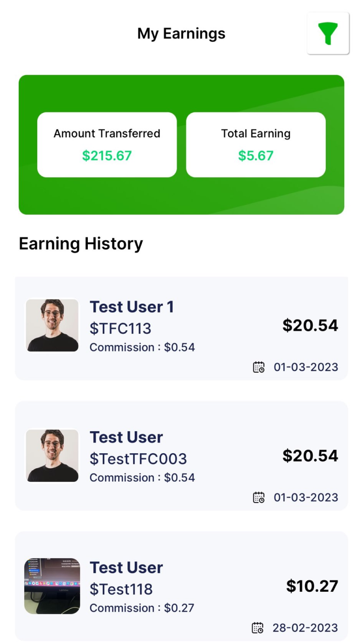
Task: Tap calendar icon on the $TestTFC003 card
Action: click(x=259, y=497)
